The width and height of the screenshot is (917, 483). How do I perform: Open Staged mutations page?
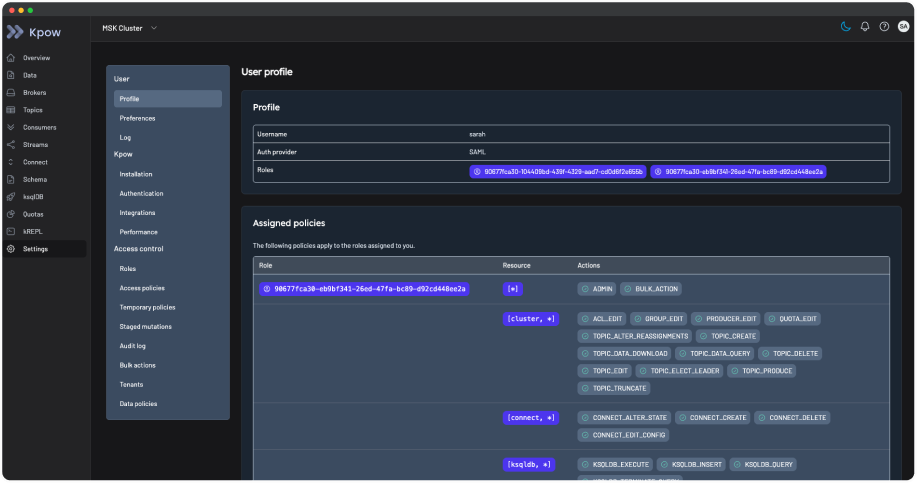point(146,327)
